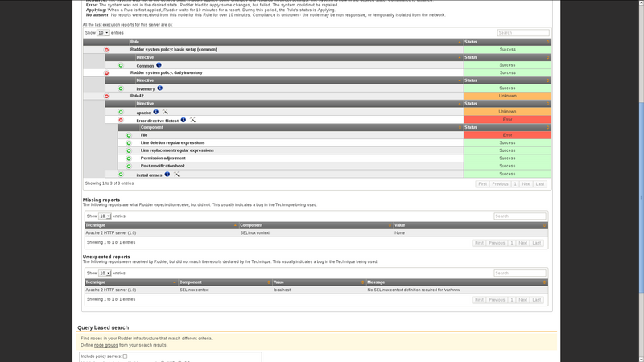Image resolution: width=644 pixels, height=362 pixels.
Task: Sort Component table Status column arrow
Action: (x=548, y=127)
